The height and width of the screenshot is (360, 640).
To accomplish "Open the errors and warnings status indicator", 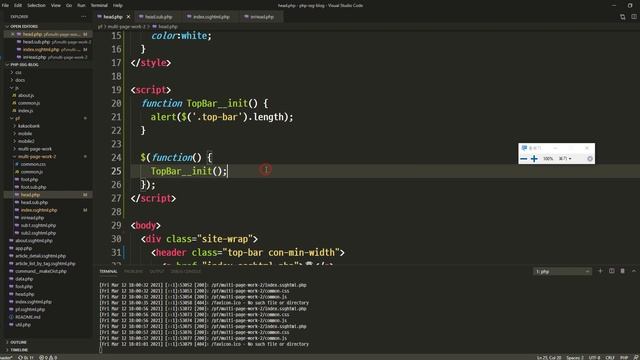I will [x=48, y=358].
